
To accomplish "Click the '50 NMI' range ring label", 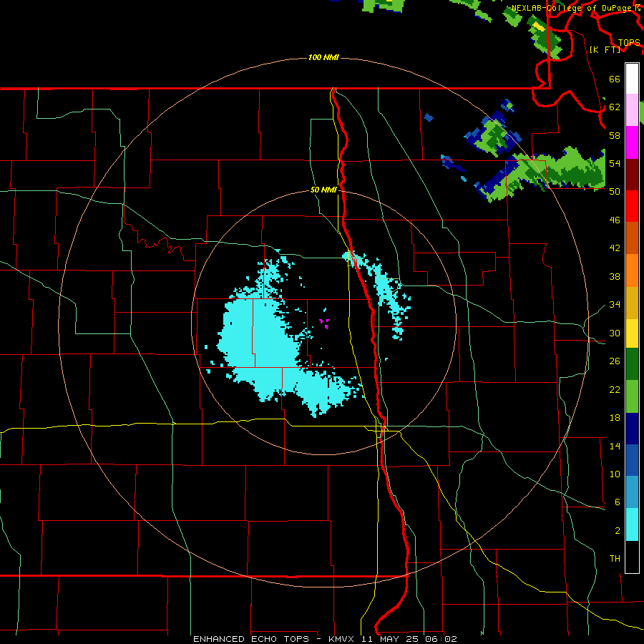I will (323, 190).
